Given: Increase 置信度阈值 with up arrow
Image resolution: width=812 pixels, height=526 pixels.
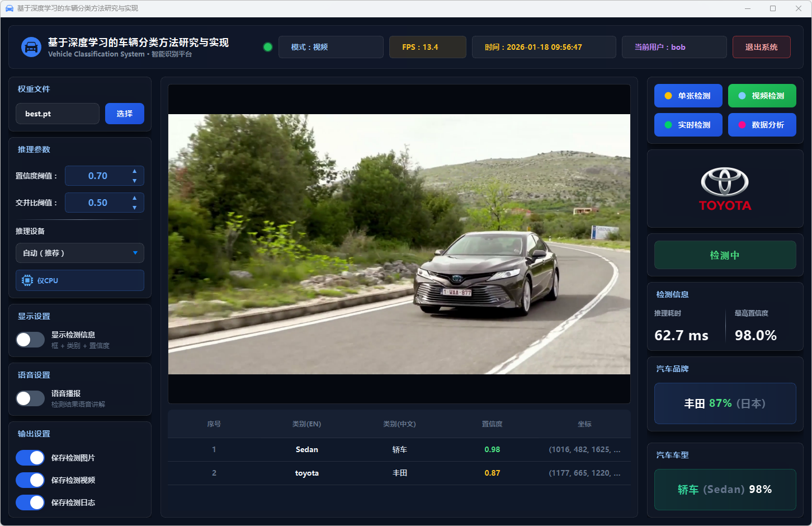Looking at the screenshot, I should (x=134, y=171).
